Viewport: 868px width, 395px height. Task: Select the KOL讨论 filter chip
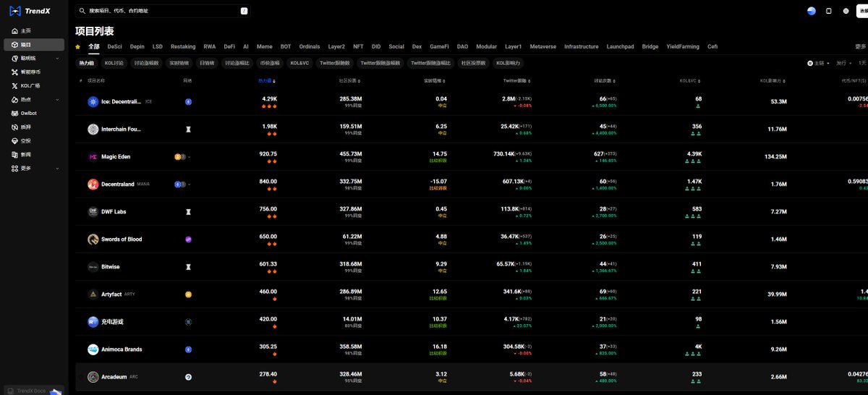click(114, 63)
